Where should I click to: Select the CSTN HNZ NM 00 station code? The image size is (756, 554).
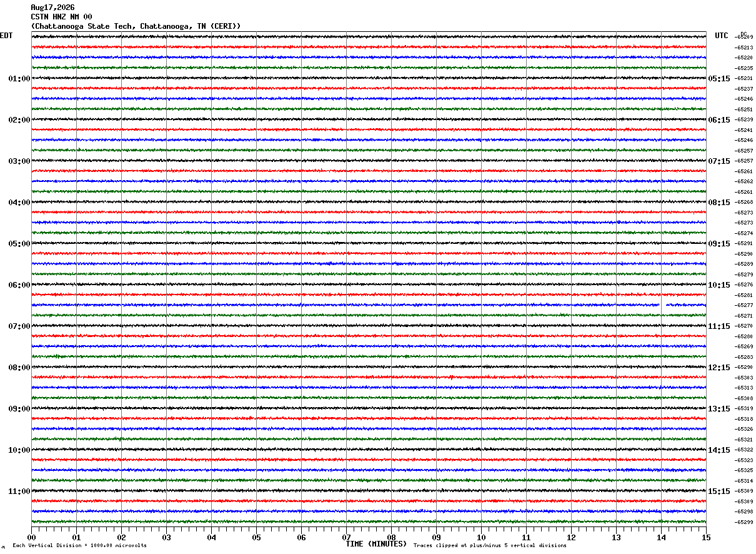(61, 17)
